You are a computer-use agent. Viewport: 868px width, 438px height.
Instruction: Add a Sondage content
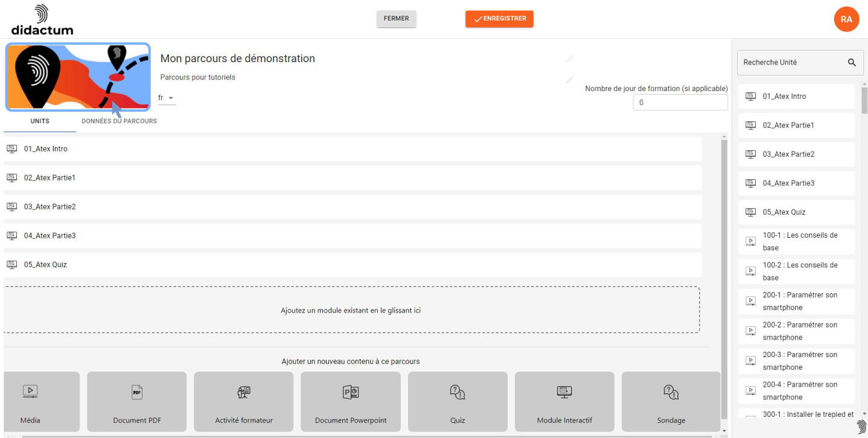pyautogui.click(x=671, y=401)
